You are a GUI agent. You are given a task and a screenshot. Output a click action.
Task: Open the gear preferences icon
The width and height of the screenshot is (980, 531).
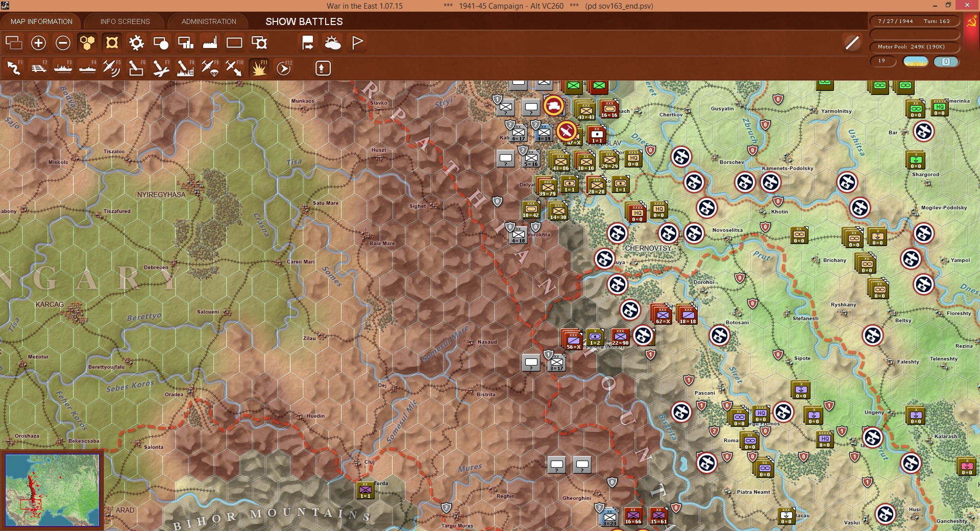[x=136, y=43]
